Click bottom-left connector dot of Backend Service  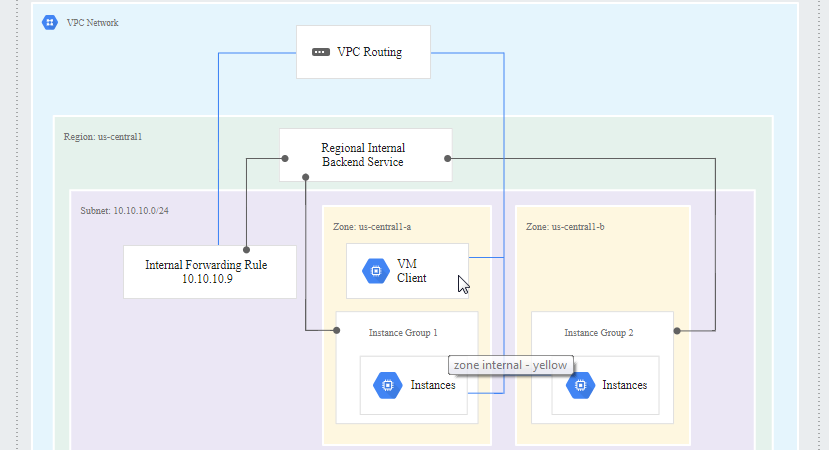[x=306, y=177]
